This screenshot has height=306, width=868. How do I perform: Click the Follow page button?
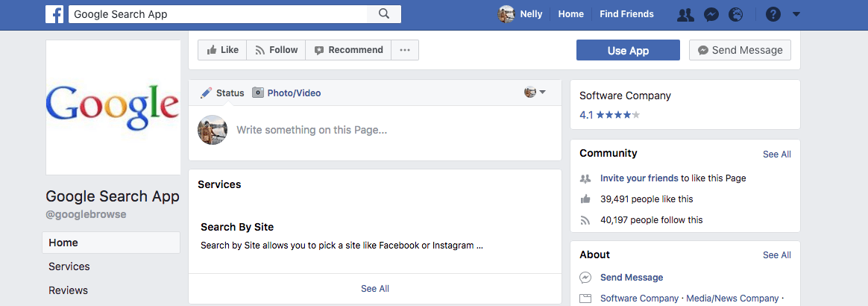(x=276, y=50)
